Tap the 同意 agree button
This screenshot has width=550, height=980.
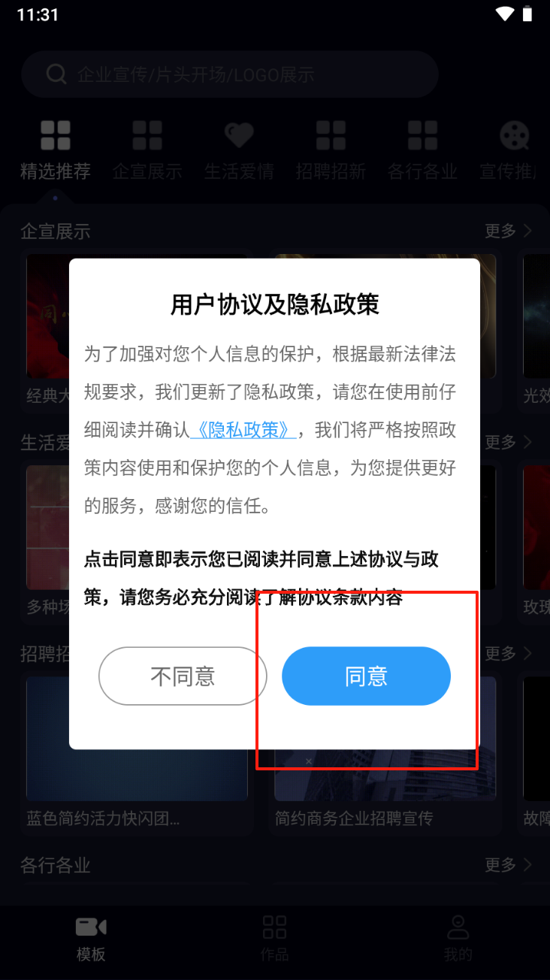click(x=366, y=676)
